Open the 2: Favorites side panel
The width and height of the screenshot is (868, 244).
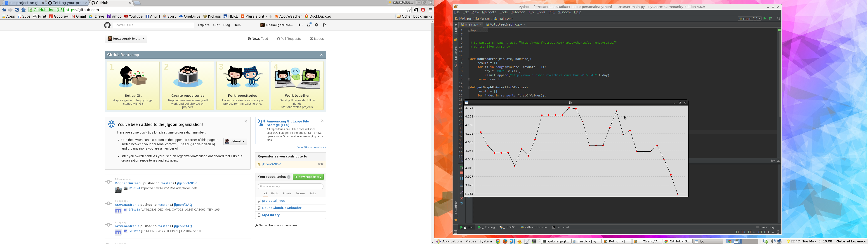(456, 211)
